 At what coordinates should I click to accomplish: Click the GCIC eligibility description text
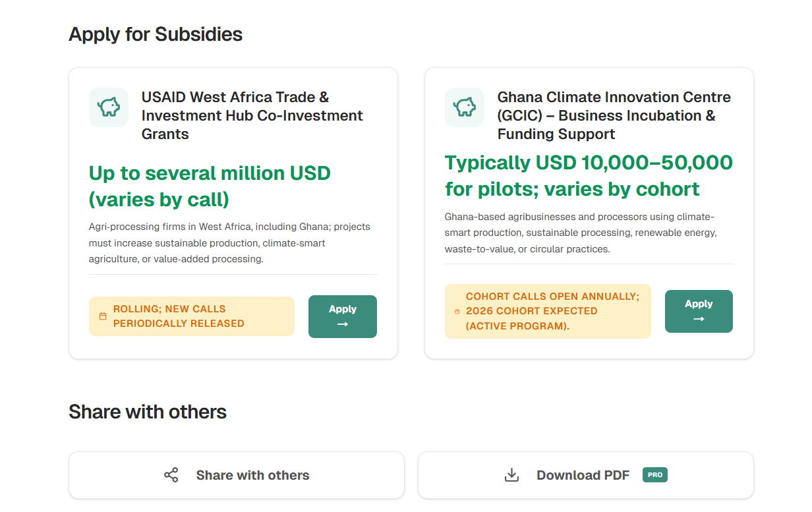pyautogui.click(x=580, y=233)
